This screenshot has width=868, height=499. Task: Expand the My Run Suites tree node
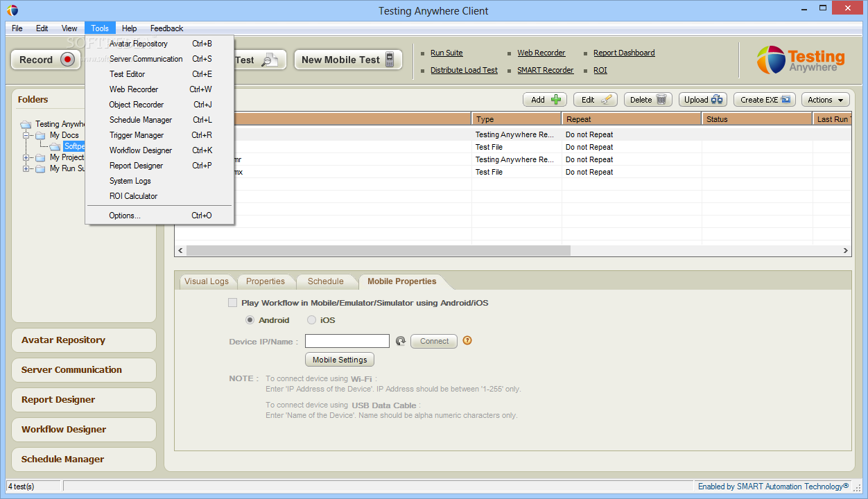coord(26,168)
